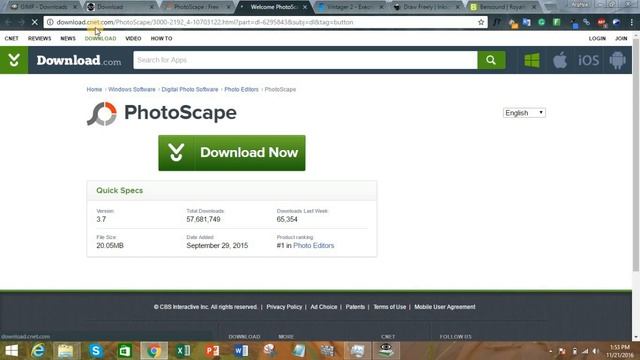Screen dimensions: 640x360
Task: Go to Home breadcrumb link
Action: pos(94,89)
